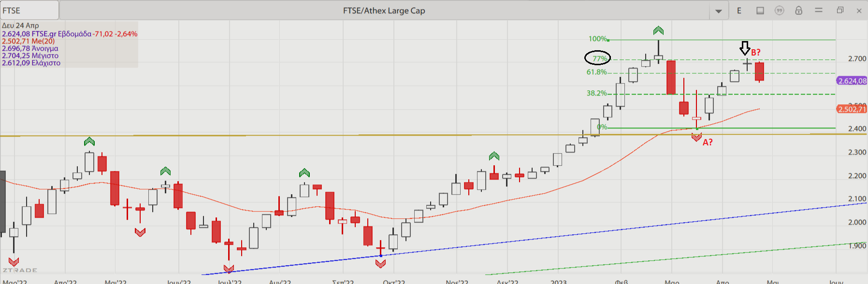Close the chart window with the X
868x284 pixels.
tap(859, 11)
